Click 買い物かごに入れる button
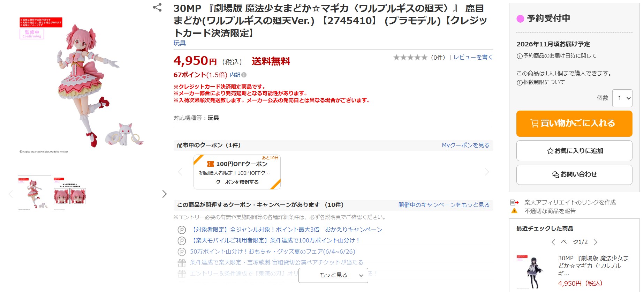 (x=574, y=123)
